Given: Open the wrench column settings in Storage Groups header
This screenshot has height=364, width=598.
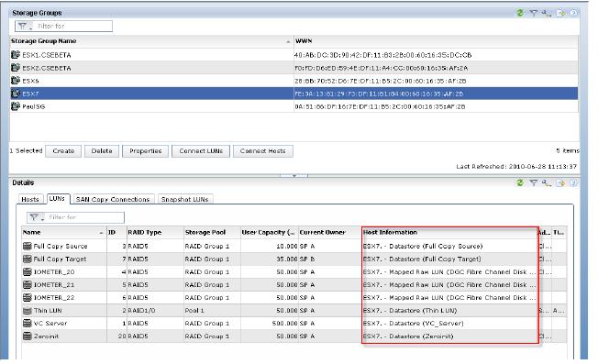Looking at the screenshot, I should [547, 14].
